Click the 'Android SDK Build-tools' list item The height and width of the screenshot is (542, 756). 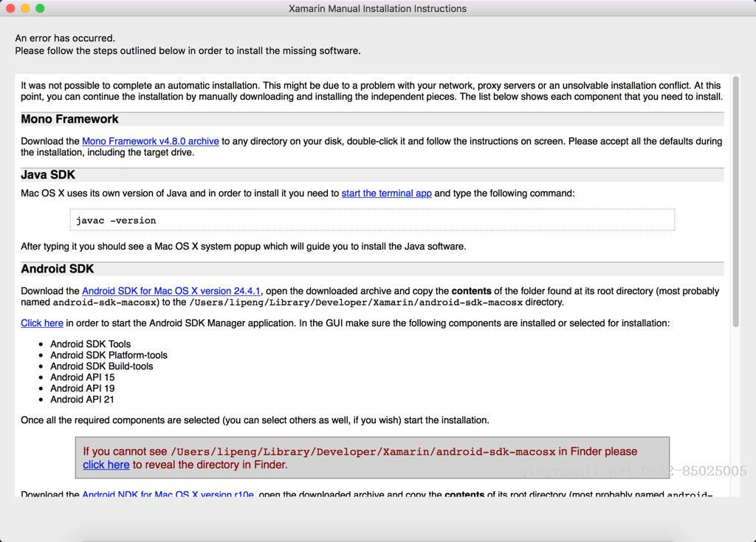click(102, 366)
